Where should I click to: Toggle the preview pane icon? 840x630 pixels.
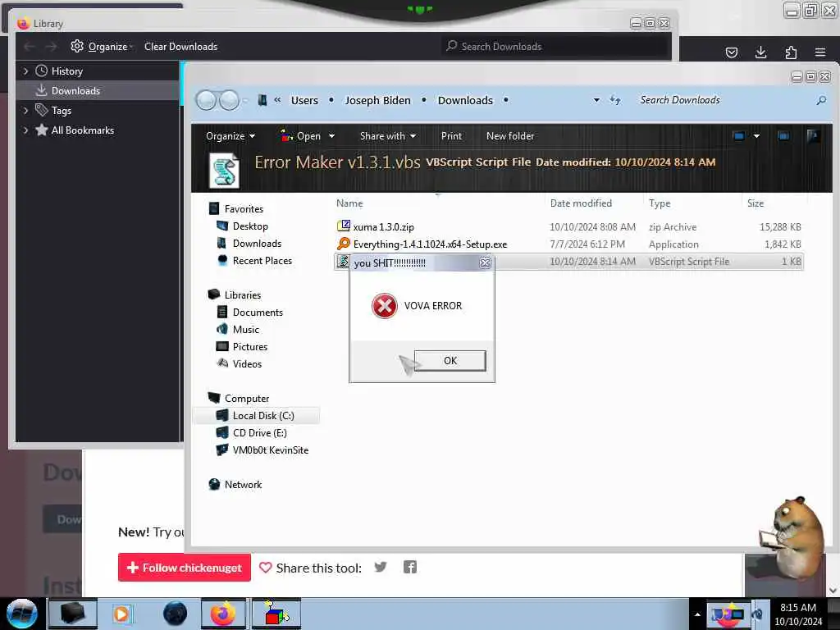pos(783,136)
